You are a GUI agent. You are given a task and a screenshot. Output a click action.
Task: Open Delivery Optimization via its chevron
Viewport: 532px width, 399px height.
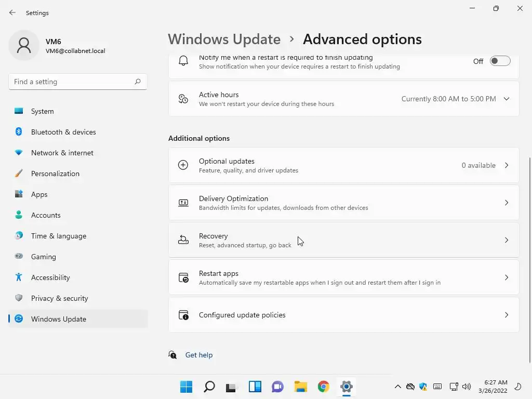[507, 203]
